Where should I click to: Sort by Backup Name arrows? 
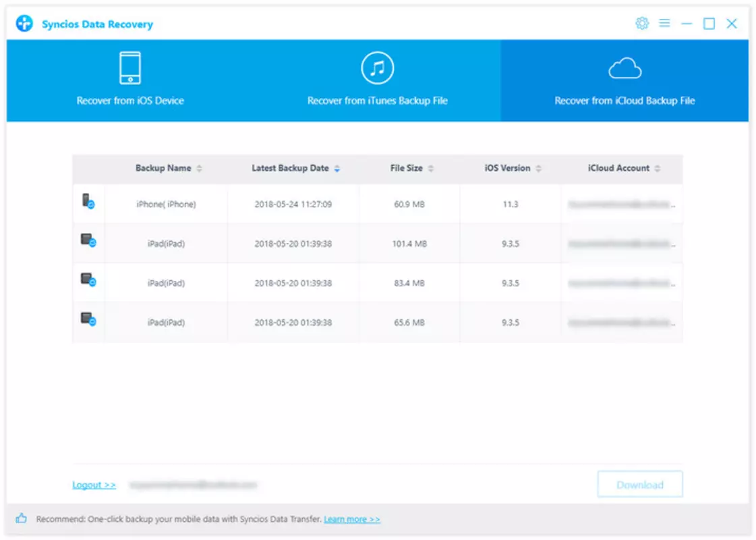[x=199, y=169]
